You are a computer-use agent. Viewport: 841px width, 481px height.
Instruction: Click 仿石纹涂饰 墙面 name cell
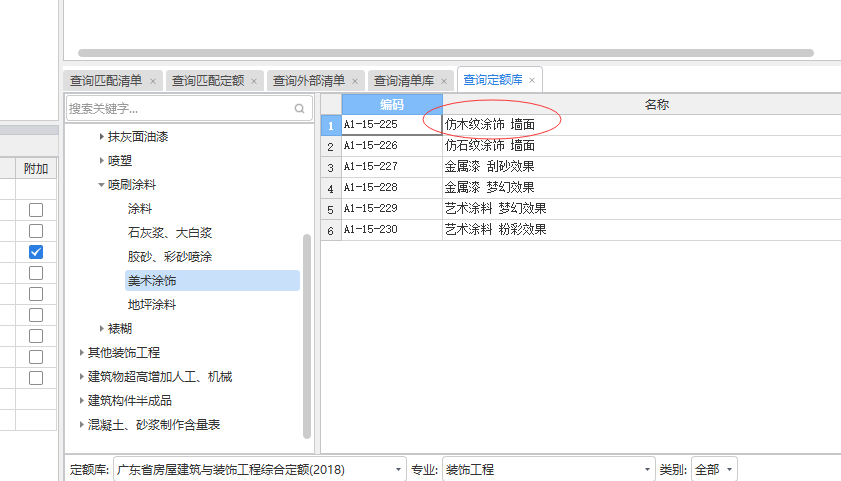[642, 145]
